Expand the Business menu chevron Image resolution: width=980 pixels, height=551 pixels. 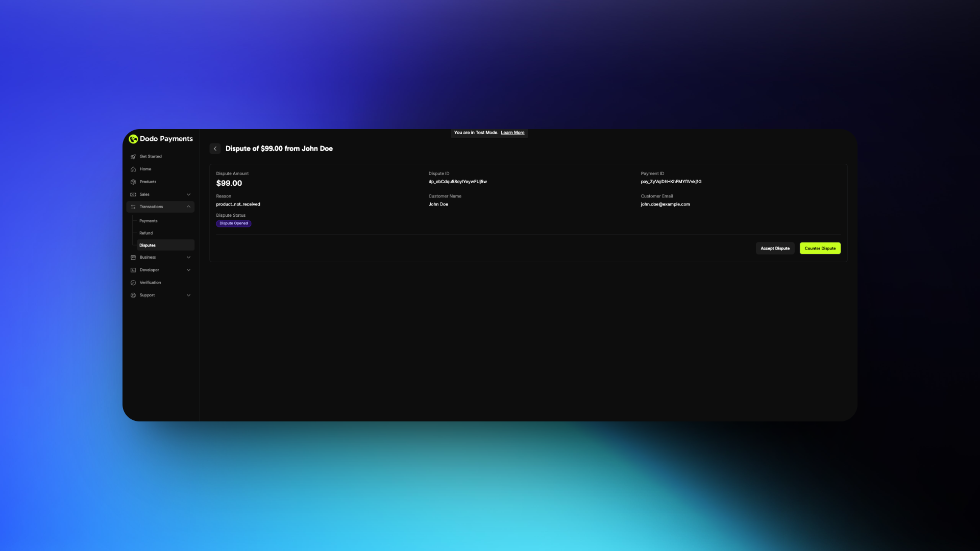[188, 258]
